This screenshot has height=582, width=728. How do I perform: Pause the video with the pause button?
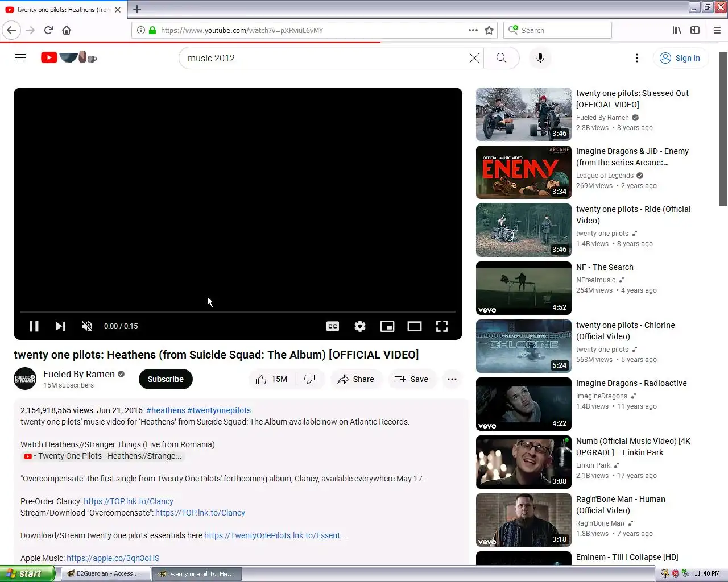(34, 326)
